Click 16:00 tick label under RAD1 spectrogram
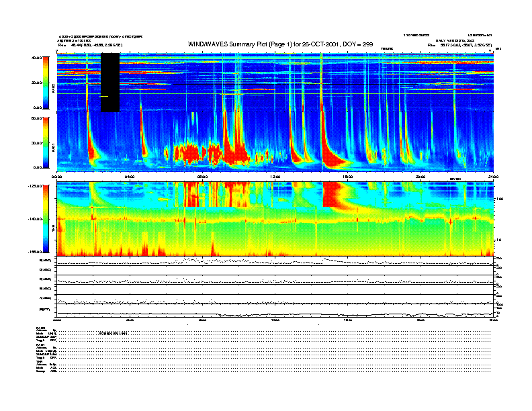Screen dimensions: 532x411 coord(348,177)
